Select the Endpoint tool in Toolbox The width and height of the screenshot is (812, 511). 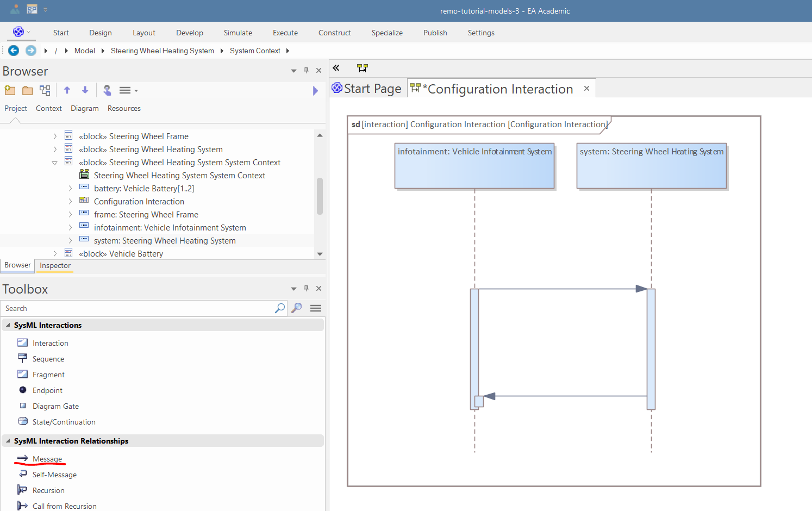[47, 390]
